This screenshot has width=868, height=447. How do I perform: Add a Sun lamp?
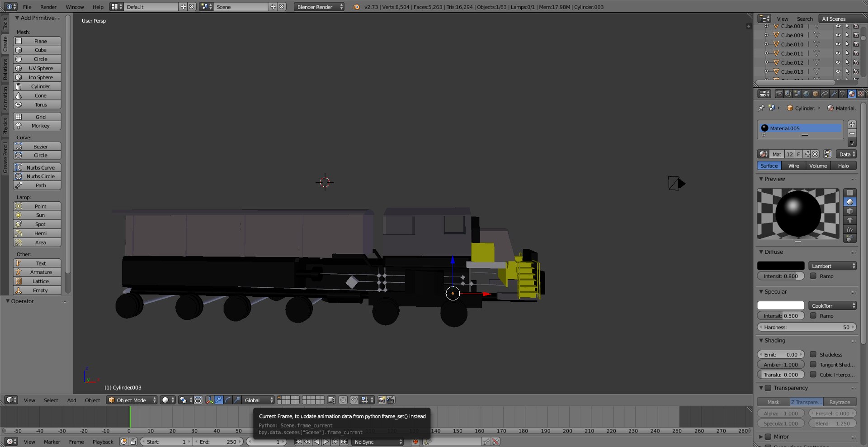click(x=37, y=215)
